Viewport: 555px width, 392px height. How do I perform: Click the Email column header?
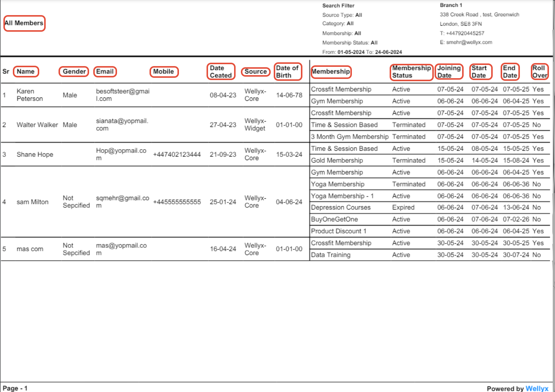pyautogui.click(x=105, y=71)
